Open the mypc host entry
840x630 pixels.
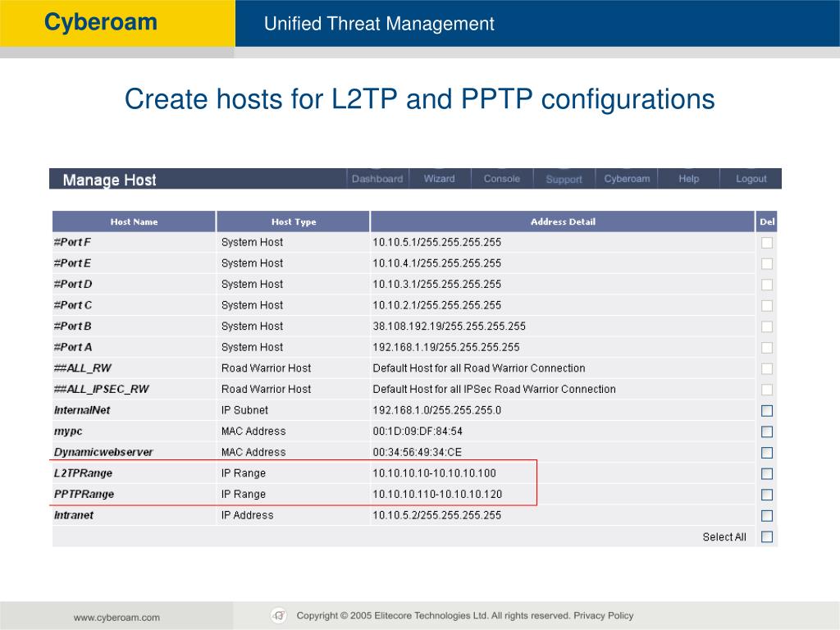(68, 431)
